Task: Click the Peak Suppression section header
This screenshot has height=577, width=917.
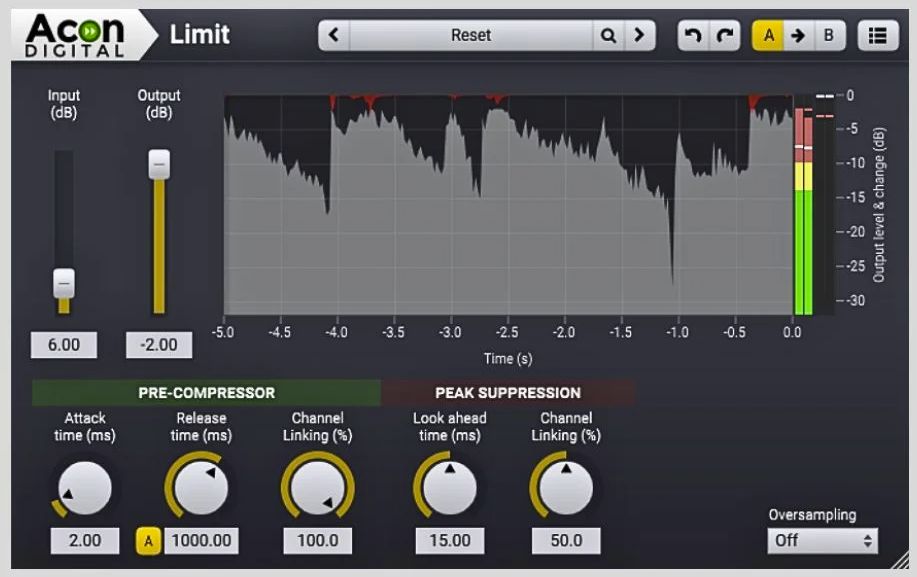Action: (x=507, y=393)
